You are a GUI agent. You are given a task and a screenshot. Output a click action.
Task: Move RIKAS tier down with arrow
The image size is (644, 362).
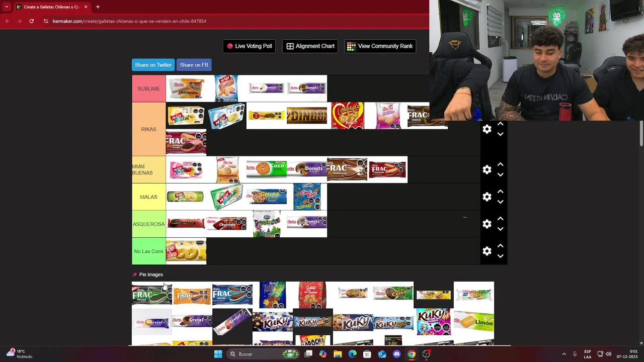tap(500, 134)
